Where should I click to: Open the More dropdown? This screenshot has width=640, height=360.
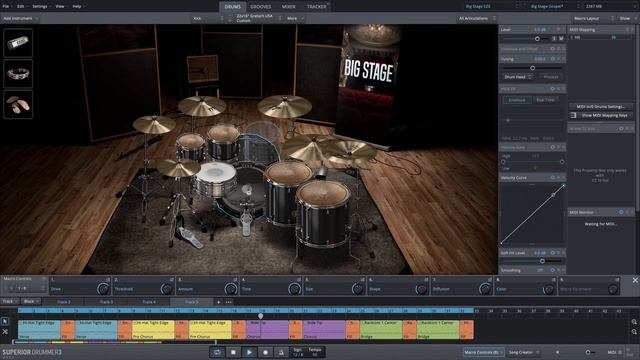(x=296, y=18)
